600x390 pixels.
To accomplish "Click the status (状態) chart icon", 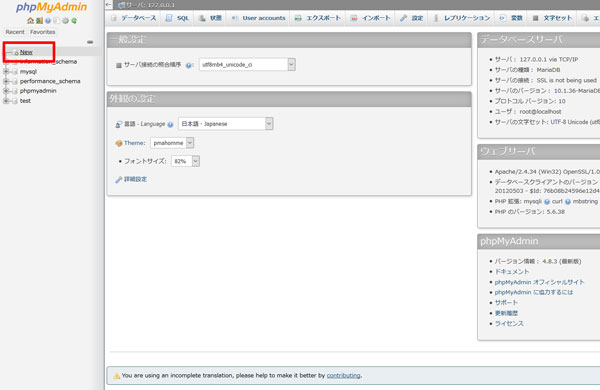I will [202, 18].
